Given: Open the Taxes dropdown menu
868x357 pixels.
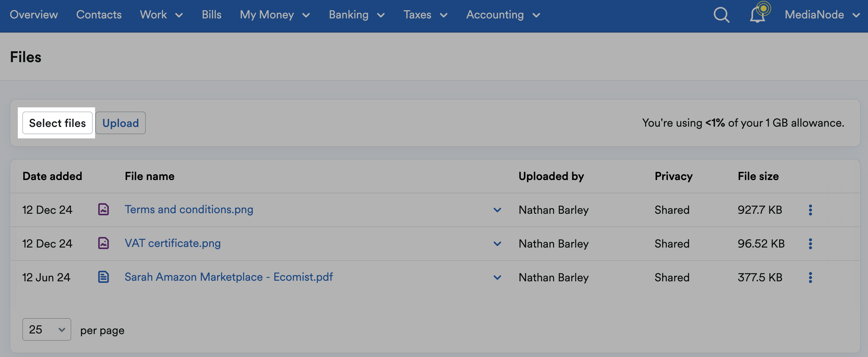Looking at the screenshot, I should 425,15.
